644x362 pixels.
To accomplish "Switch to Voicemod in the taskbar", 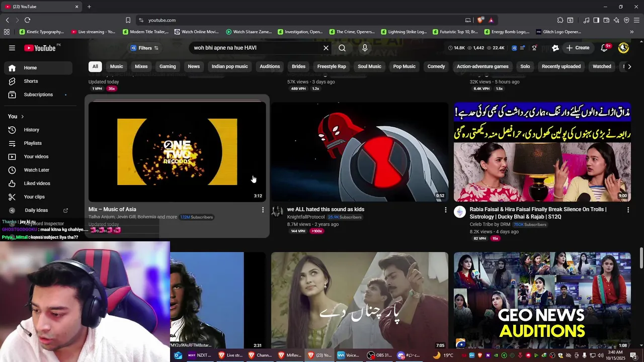I will point(349,355).
